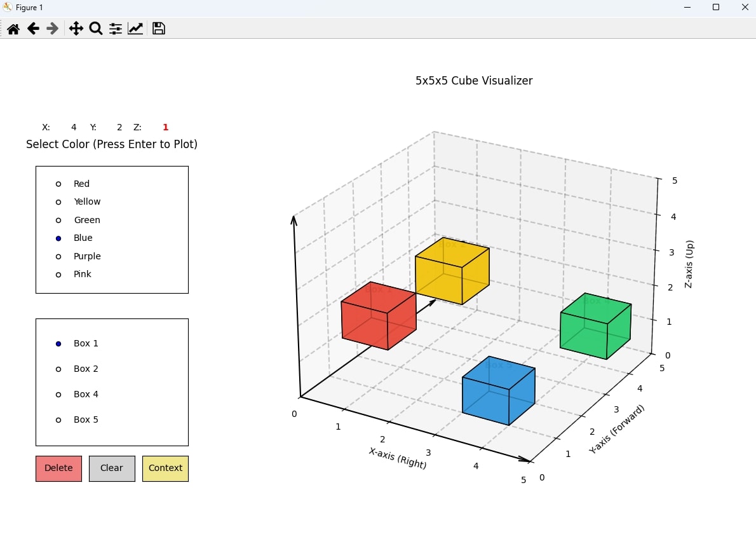The width and height of the screenshot is (756, 546).
Task: Activate the Pan axes tool
Action: tap(76, 29)
